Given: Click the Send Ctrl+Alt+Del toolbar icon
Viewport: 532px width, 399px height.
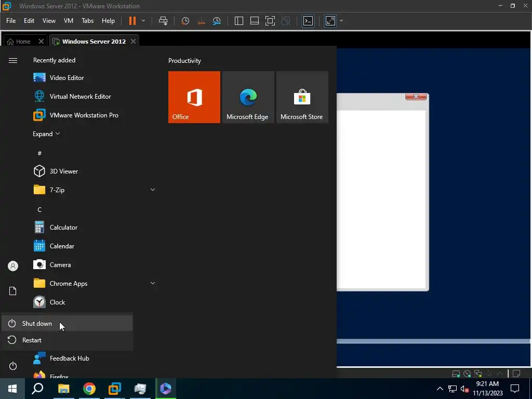Looking at the screenshot, I should [x=163, y=21].
